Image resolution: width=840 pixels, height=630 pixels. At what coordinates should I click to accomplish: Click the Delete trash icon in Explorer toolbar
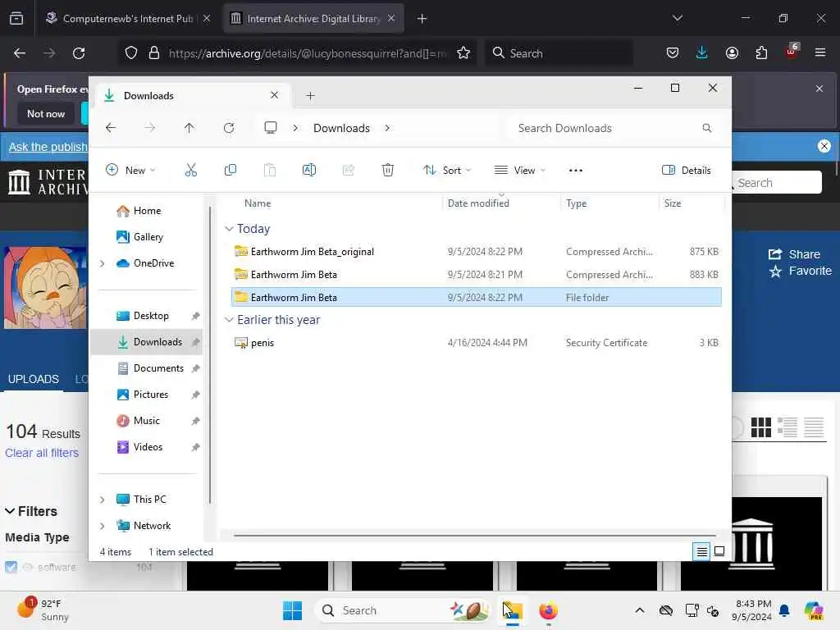[388, 171]
